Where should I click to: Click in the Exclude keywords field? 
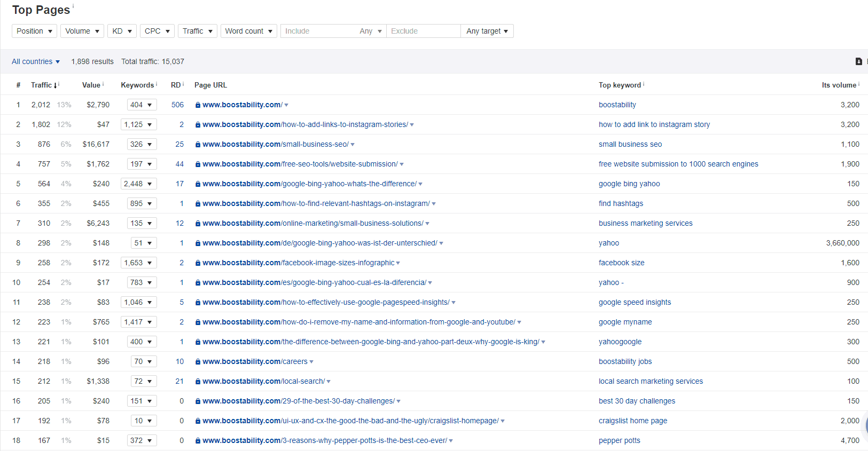click(423, 31)
